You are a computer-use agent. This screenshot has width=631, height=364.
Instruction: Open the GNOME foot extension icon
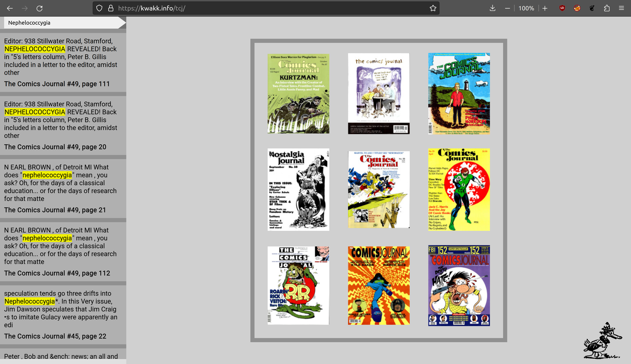(592, 8)
